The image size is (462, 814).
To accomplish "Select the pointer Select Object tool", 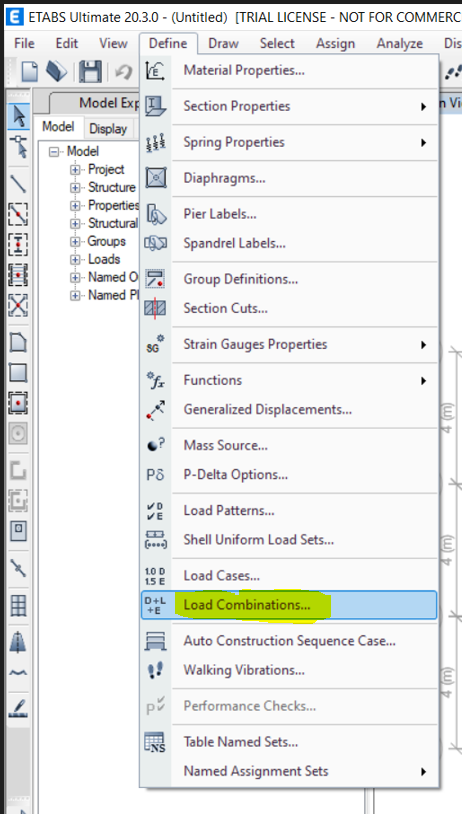I will click(x=19, y=116).
